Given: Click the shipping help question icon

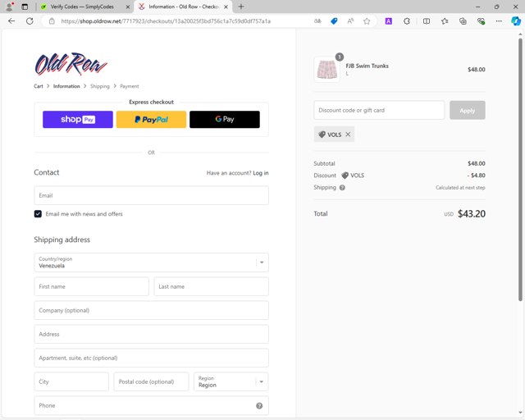Looking at the screenshot, I should pos(342,188).
